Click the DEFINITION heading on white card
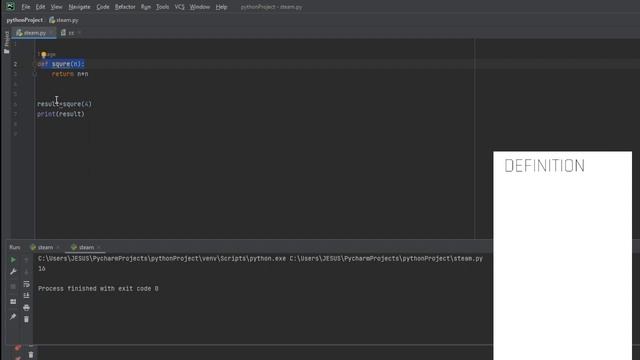The image size is (640, 360). (x=544, y=166)
